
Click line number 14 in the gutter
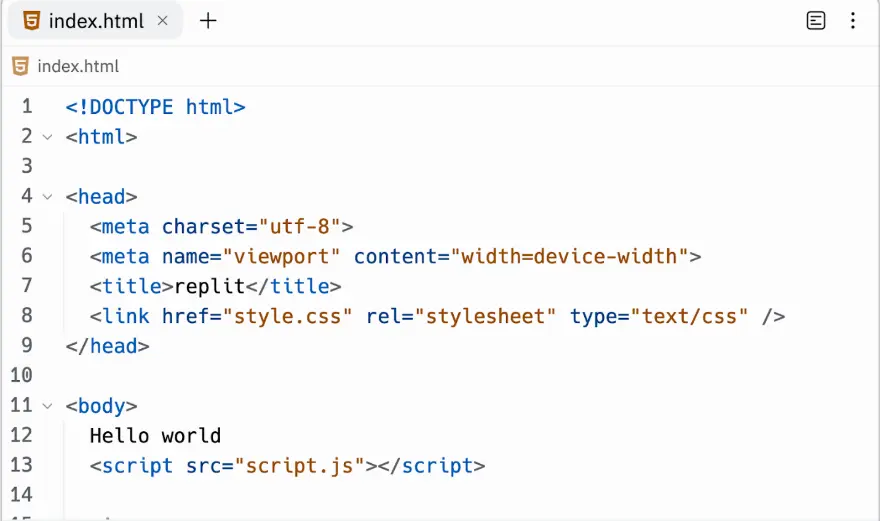pyautogui.click(x=21, y=495)
